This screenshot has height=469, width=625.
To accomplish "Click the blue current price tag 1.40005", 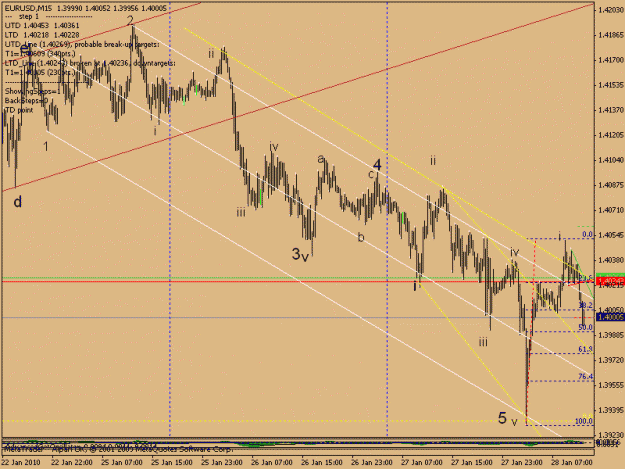I will point(610,317).
